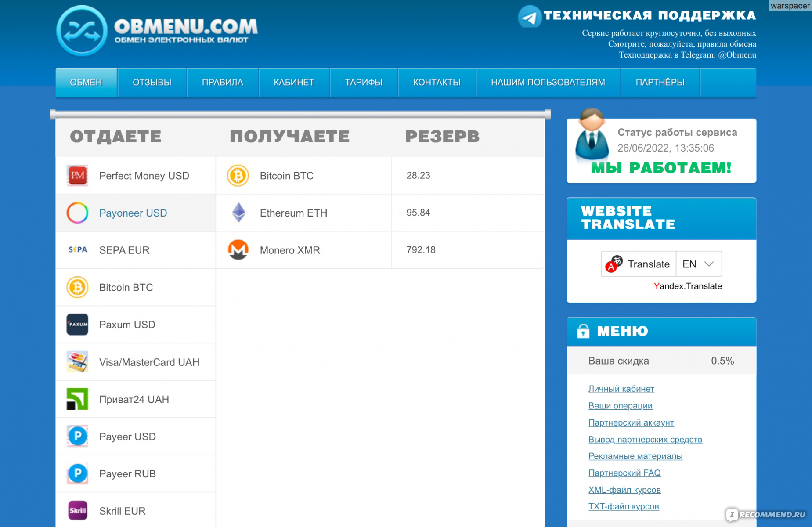812x527 pixels.
Task: Open the ОБМЕН menu tab
Action: click(86, 82)
